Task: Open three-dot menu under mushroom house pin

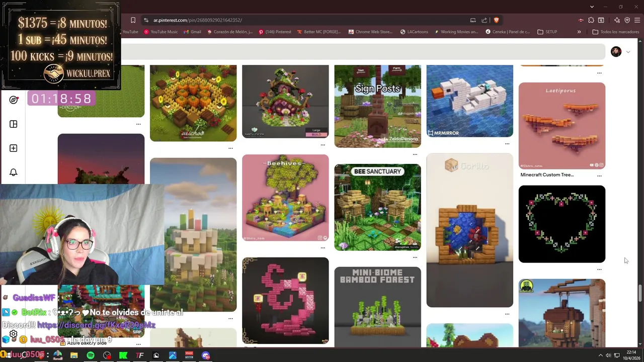Action: click(x=323, y=145)
